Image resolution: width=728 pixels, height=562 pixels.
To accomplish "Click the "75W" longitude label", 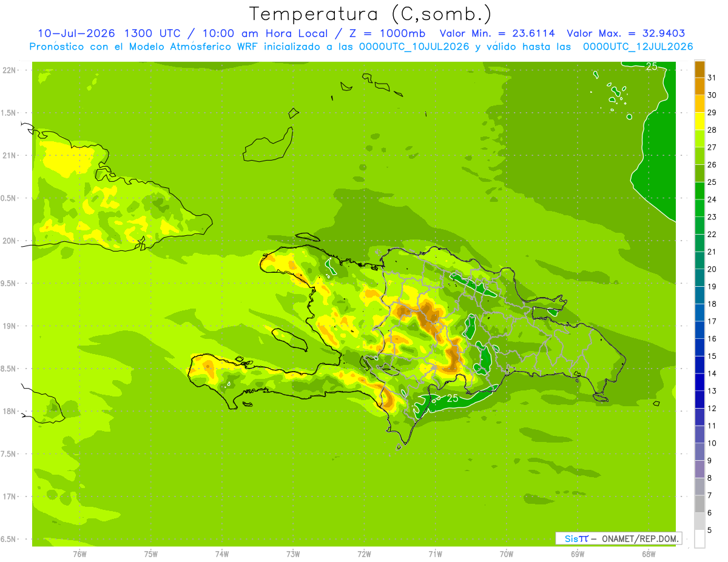I will (x=151, y=554).
